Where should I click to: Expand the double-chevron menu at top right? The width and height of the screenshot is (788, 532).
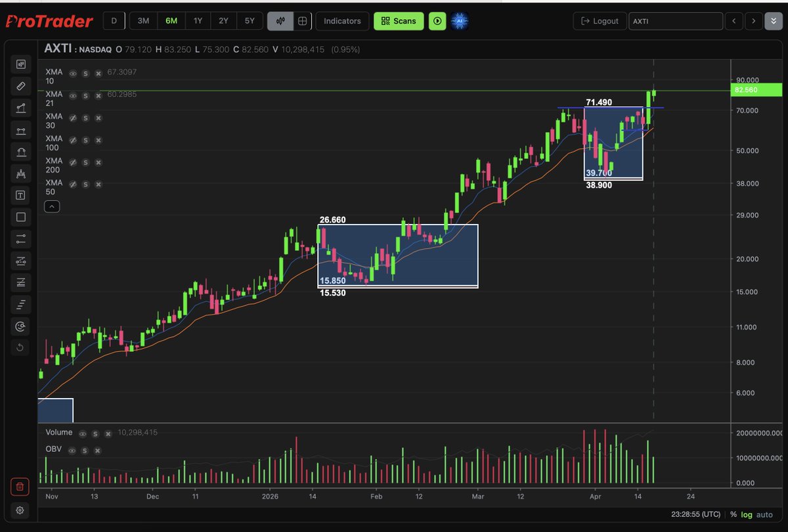772,20
